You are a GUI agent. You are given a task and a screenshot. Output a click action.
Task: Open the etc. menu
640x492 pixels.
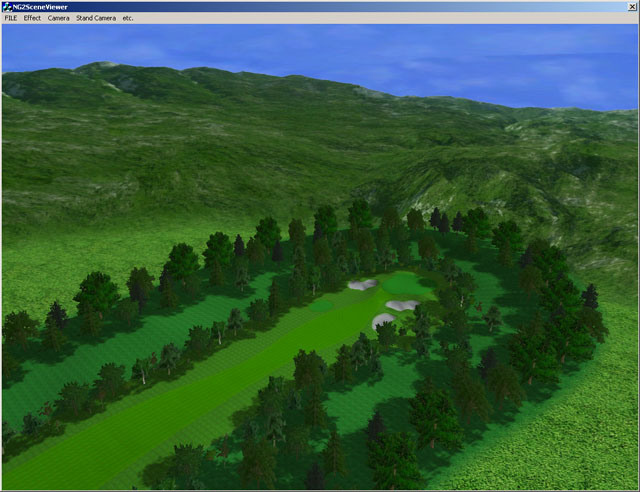click(128, 18)
